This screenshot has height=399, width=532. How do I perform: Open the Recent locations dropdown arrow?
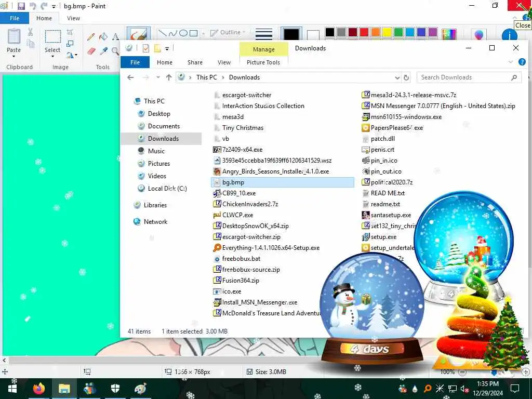pyautogui.click(x=158, y=77)
